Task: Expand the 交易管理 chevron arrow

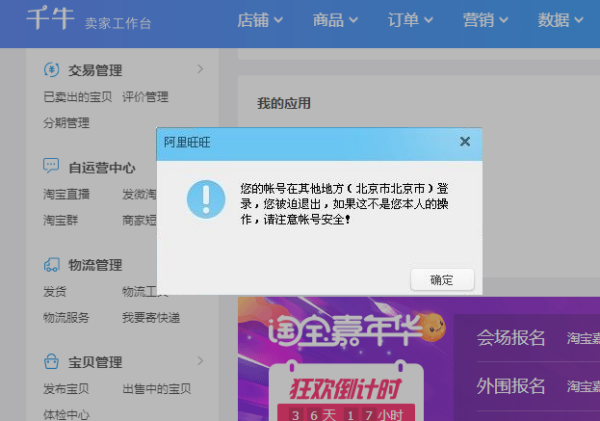Action: coord(200,69)
